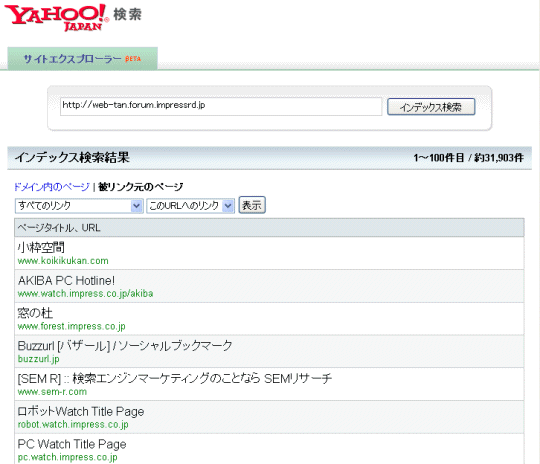Image resolution: width=540 pixels, height=464 pixels.
Task: Open the ドメイン内のページ link
Action: 52,187
